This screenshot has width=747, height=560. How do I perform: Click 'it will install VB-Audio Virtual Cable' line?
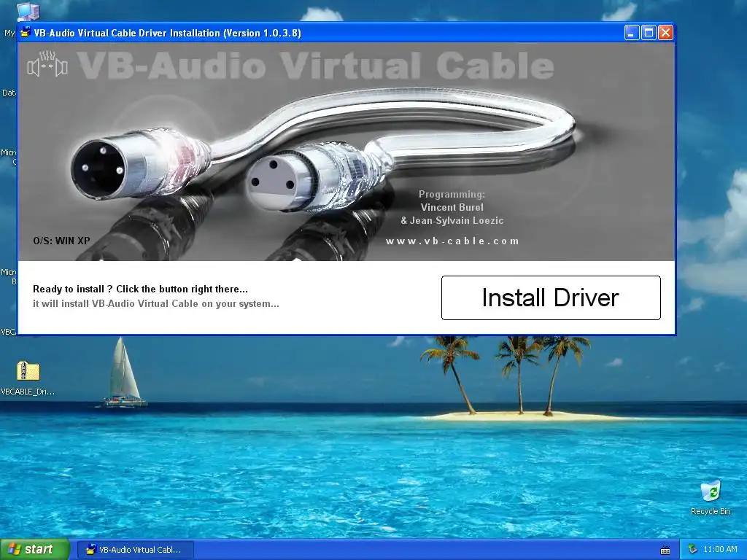click(x=156, y=304)
